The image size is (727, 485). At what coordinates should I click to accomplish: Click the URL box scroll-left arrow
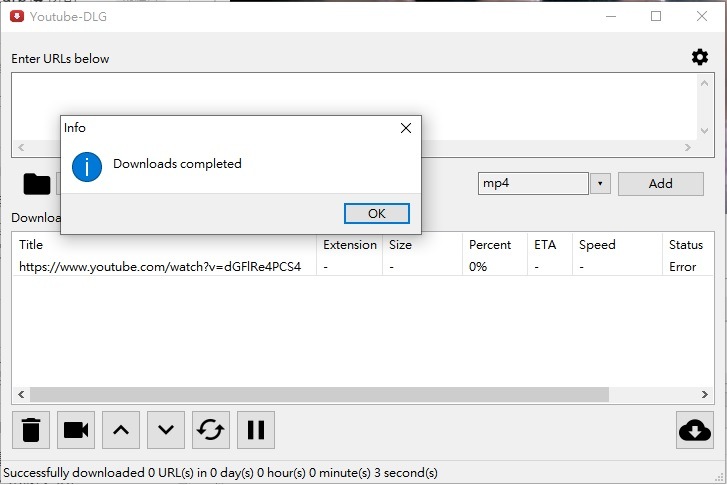[21, 147]
